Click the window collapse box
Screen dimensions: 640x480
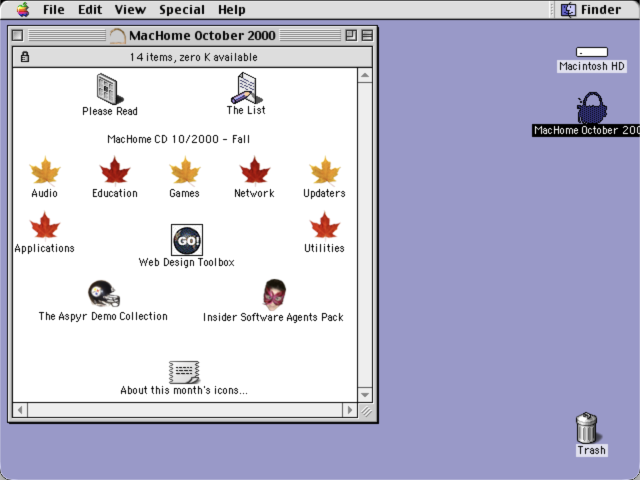point(367,36)
